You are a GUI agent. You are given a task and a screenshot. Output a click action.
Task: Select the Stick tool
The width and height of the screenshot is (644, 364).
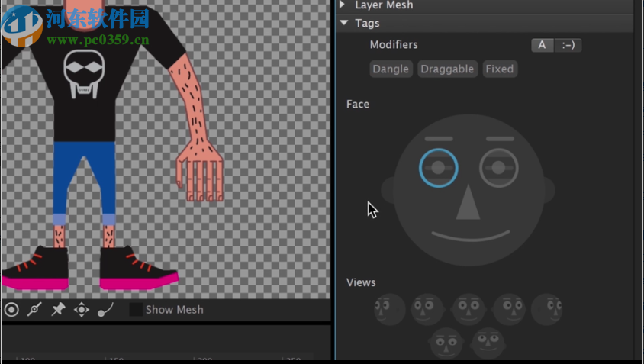pyautogui.click(x=34, y=309)
